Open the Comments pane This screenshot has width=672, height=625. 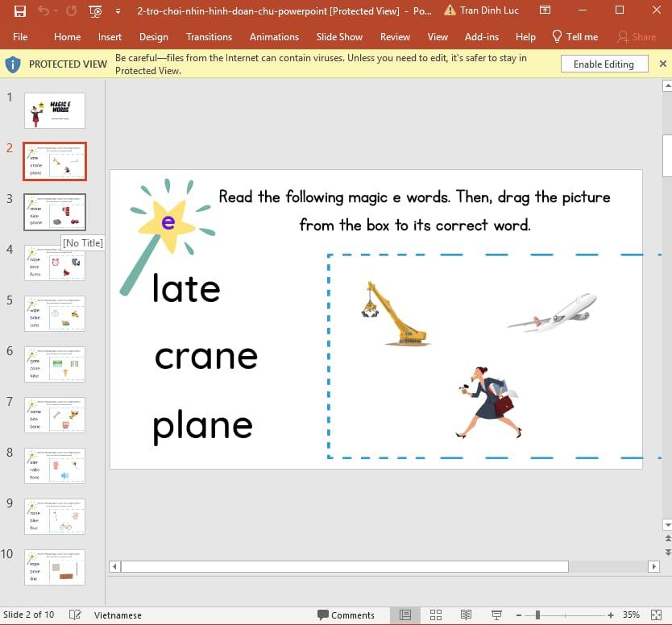(346, 615)
